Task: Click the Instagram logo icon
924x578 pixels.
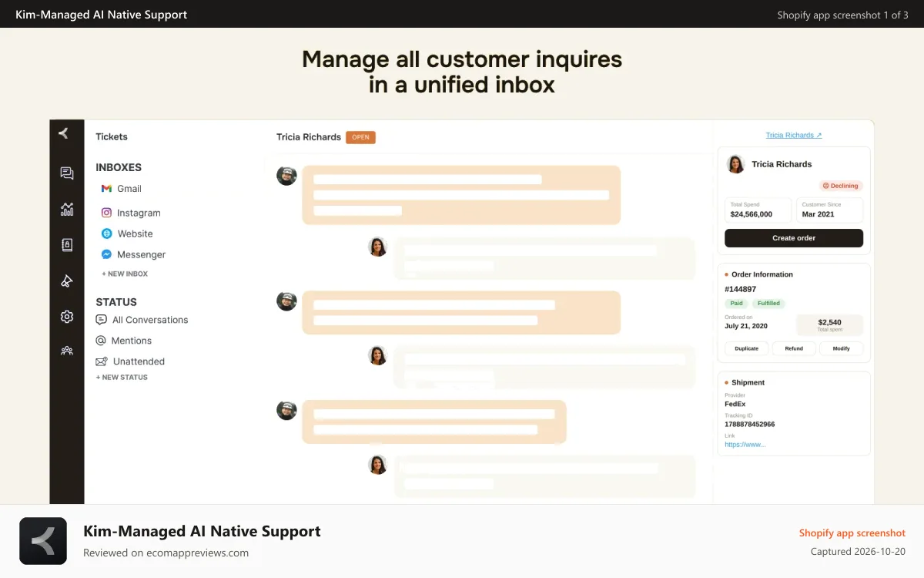Action: 106,213
